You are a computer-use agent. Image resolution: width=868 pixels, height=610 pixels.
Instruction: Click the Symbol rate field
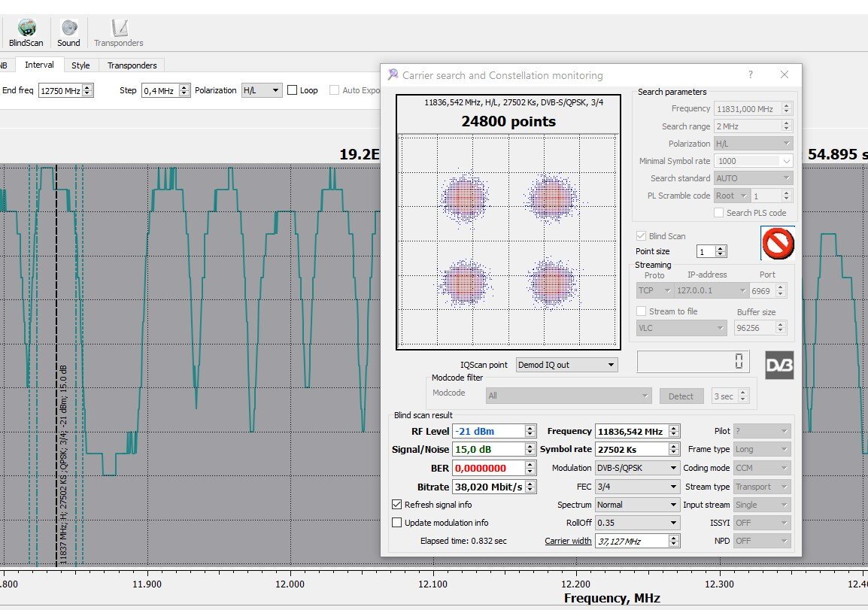[x=630, y=449]
